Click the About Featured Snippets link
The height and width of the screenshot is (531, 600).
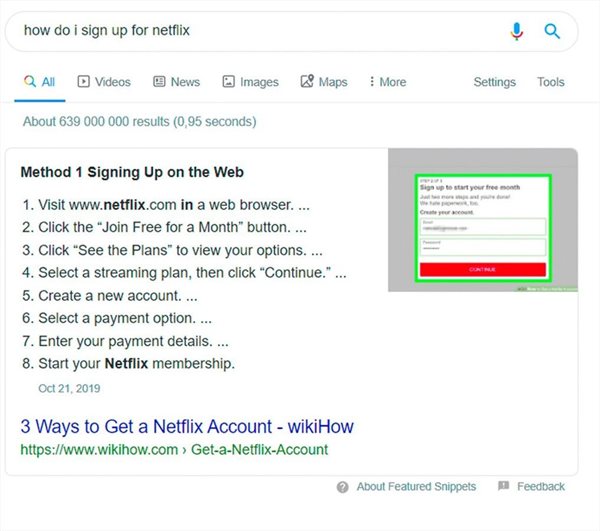tap(405, 487)
